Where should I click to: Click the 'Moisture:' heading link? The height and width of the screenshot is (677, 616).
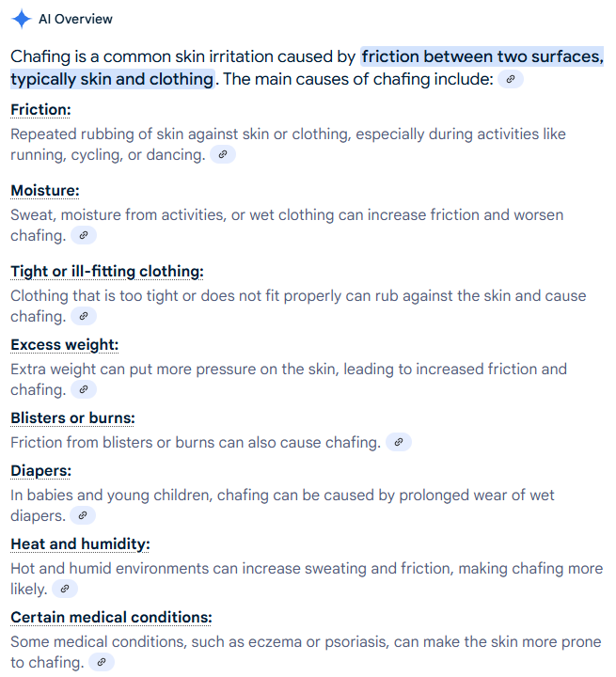click(x=45, y=190)
